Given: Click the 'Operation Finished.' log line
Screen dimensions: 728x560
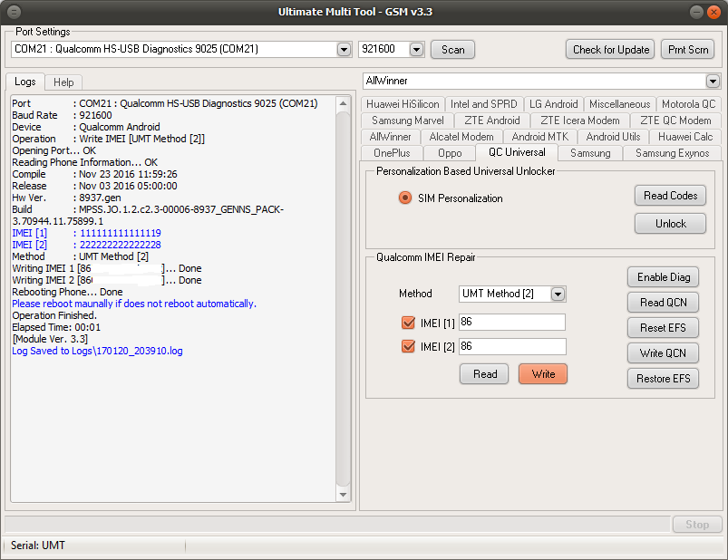Looking at the screenshot, I should [54, 316].
